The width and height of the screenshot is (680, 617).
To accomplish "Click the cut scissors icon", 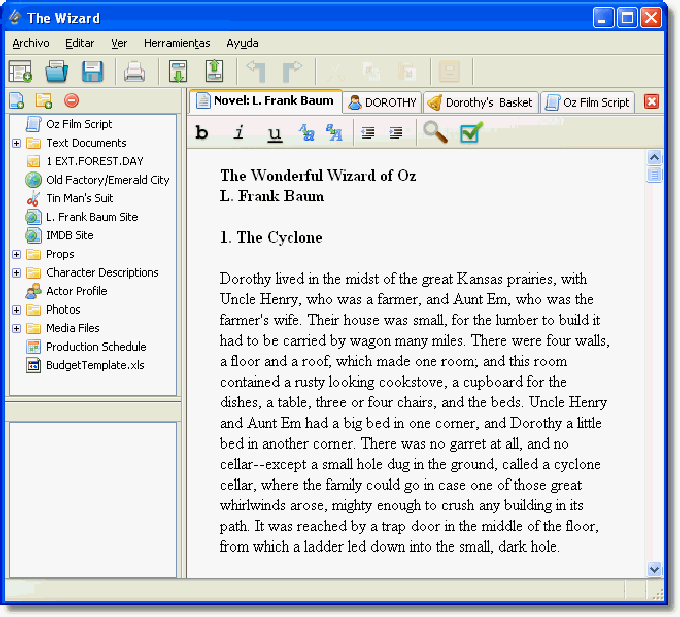I will coord(335,72).
